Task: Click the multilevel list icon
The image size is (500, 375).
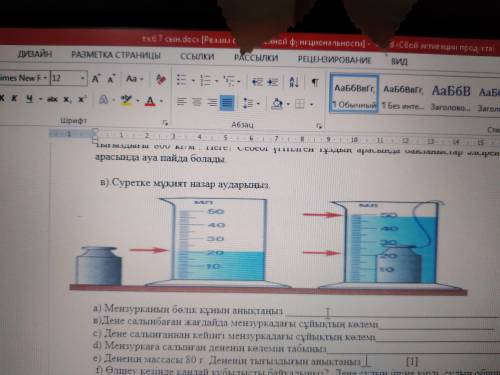Action: (x=229, y=81)
